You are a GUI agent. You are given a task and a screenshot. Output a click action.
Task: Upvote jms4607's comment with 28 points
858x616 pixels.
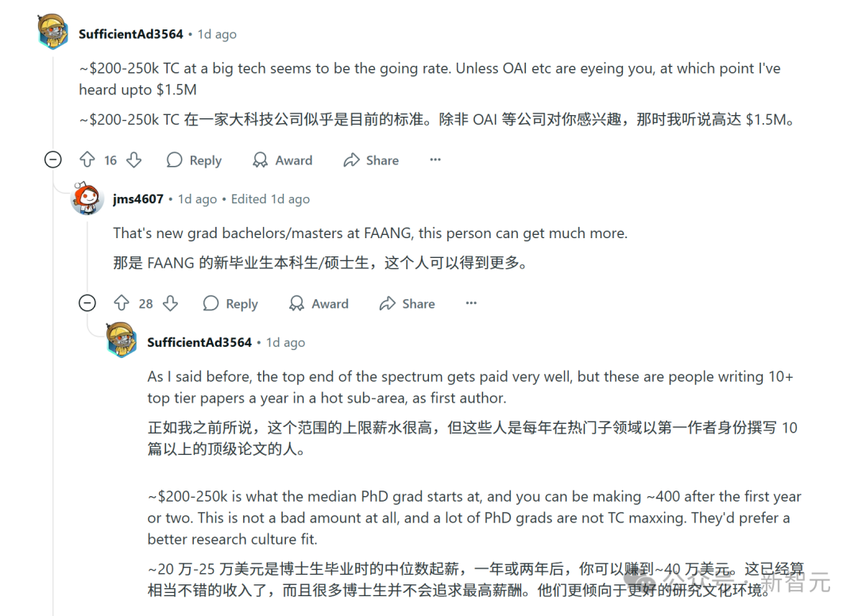coord(122,303)
